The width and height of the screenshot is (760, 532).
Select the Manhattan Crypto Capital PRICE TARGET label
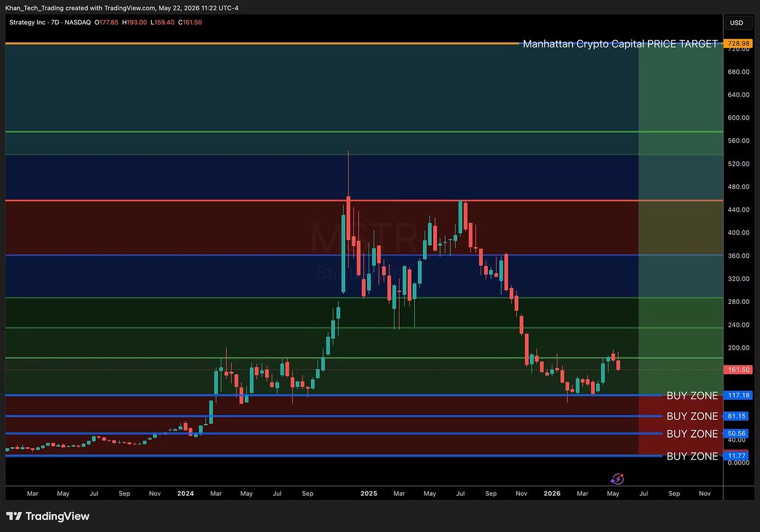621,44
